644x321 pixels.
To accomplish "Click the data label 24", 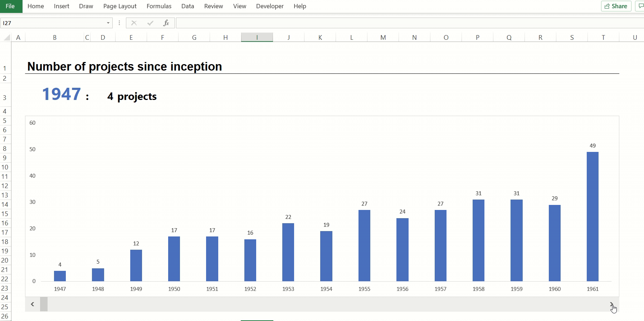I will coord(402,211).
